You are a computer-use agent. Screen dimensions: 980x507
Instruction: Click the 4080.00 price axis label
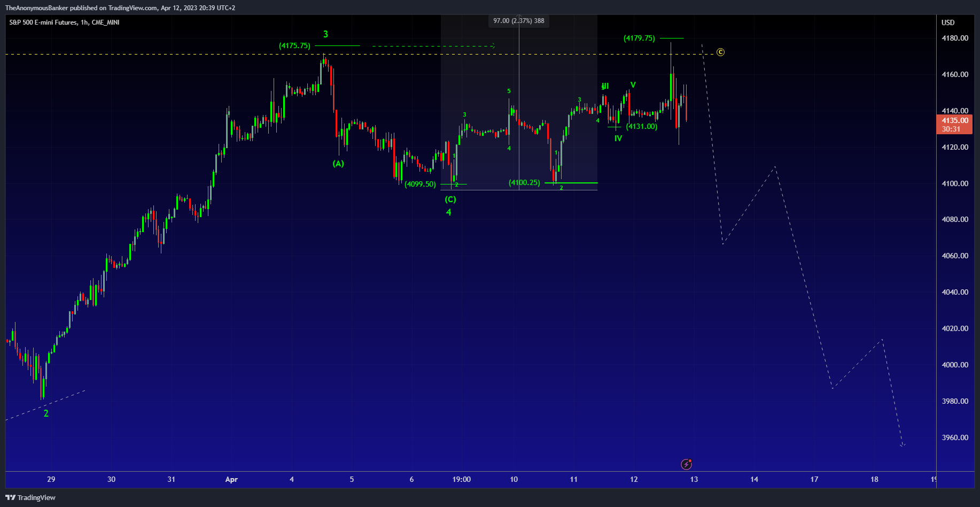coord(955,219)
